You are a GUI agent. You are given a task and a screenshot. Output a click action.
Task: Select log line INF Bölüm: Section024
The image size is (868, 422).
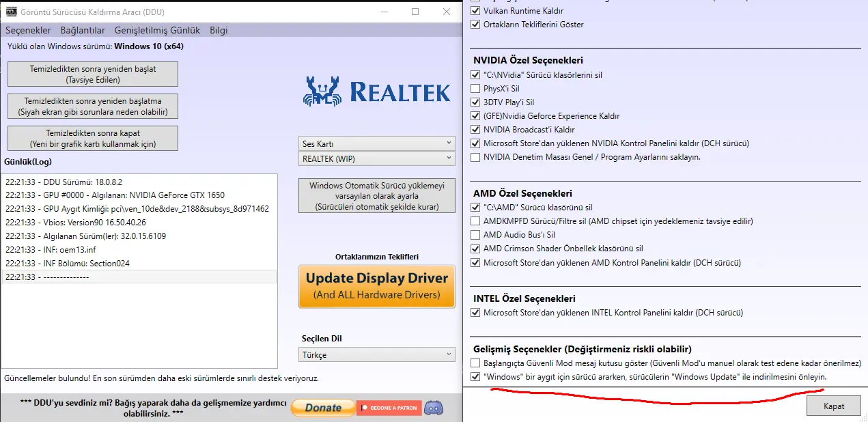[x=139, y=264]
